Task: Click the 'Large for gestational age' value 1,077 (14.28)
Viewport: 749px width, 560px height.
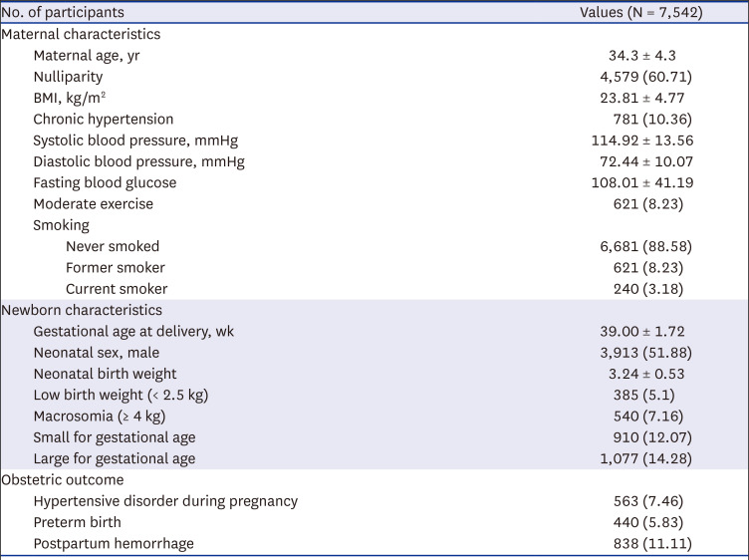Action: coord(642,458)
